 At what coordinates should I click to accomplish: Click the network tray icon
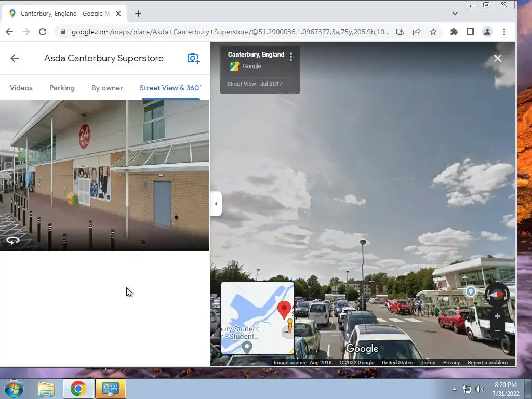pos(467,389)
